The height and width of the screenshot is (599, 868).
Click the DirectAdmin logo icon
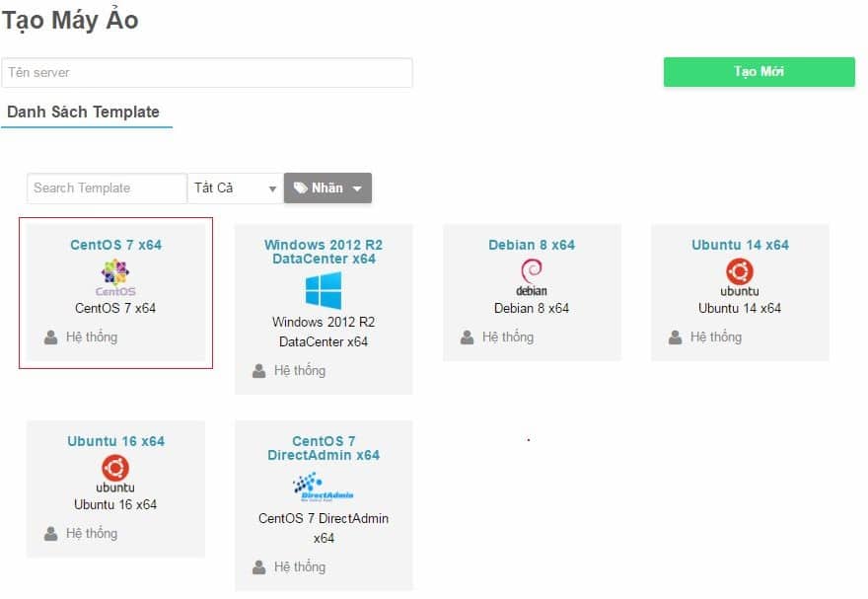(x=323, y=486)
